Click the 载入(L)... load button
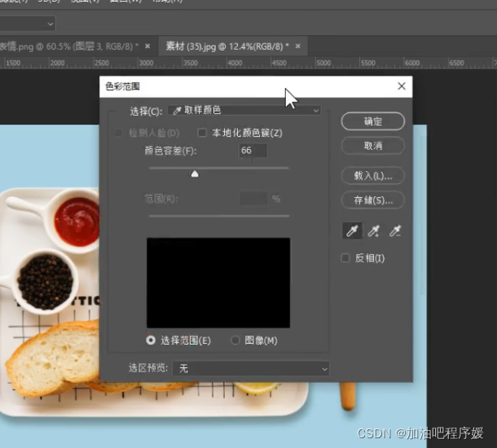This screenshot has width=497, height=448. pyautogui.click(x=373, y=175)
